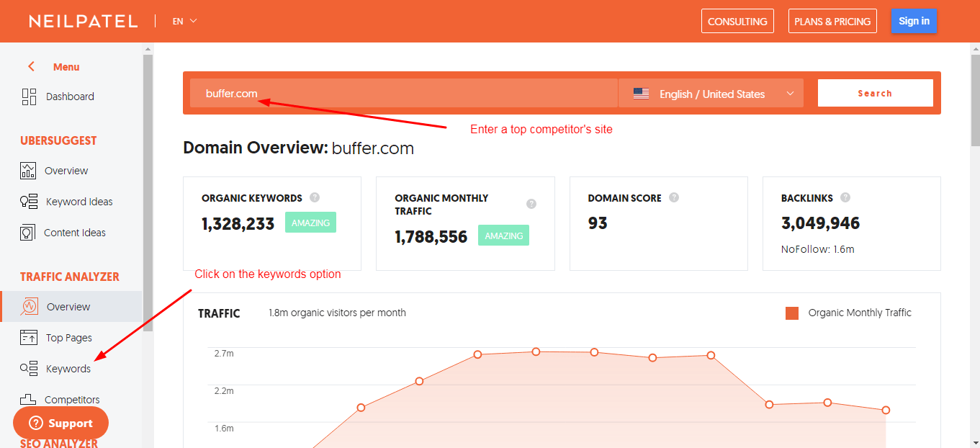Click the Sign in button
Image resolution: width=980 pixels, height=448 pixels.
(x=914, y=21)
